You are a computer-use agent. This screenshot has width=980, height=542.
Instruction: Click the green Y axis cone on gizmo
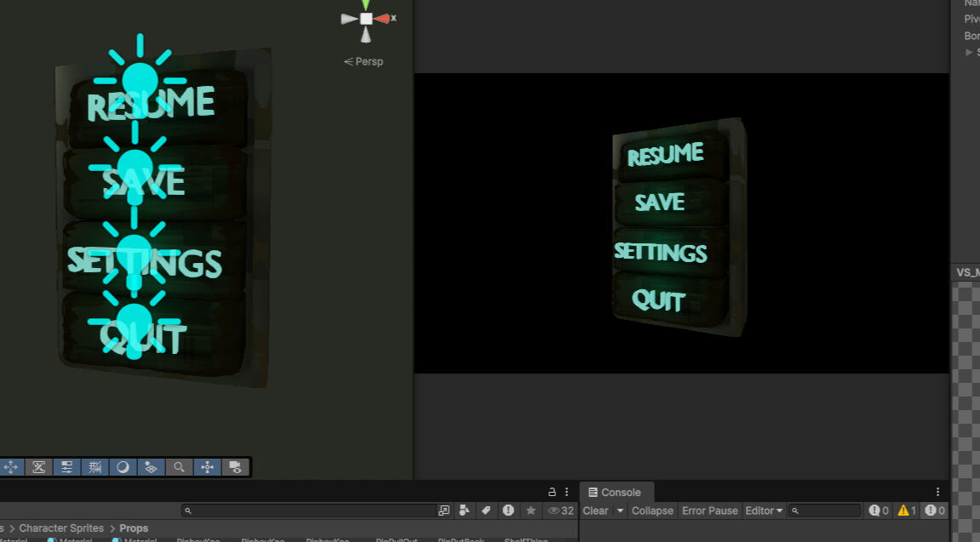[x=365, y=5]
